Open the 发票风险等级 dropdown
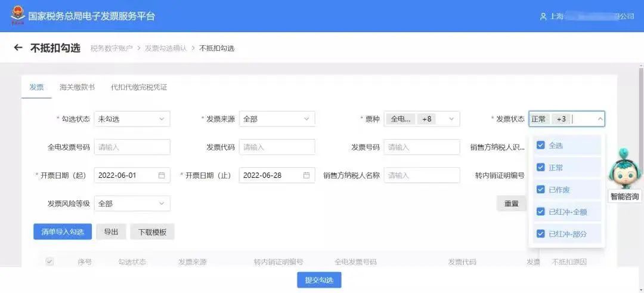Image resolution: width=644 pixels, height=293 pixels. [x=132, y=203]
